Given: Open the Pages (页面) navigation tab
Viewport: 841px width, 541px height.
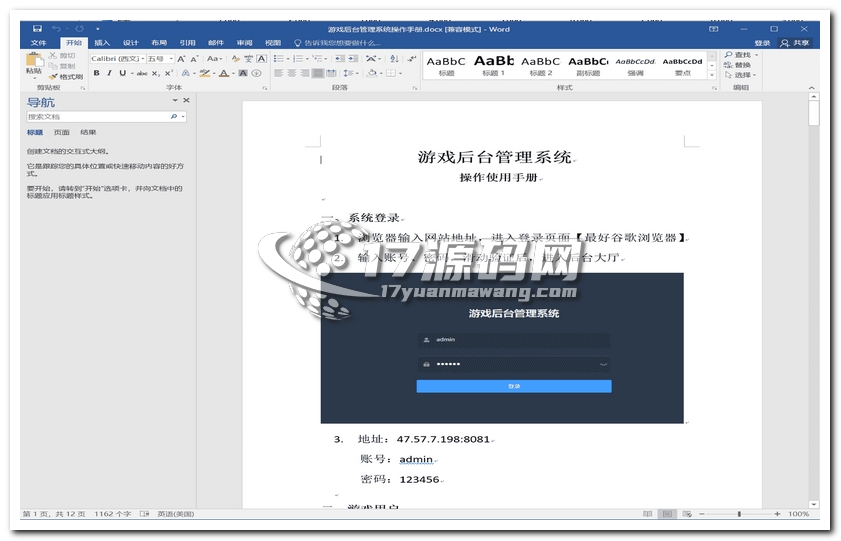Looking at the screenshot, I should [61, 132].
